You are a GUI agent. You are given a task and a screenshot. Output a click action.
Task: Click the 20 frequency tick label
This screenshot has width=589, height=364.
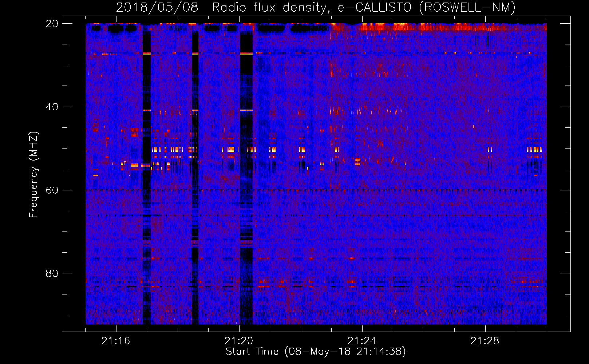(52, 24)
